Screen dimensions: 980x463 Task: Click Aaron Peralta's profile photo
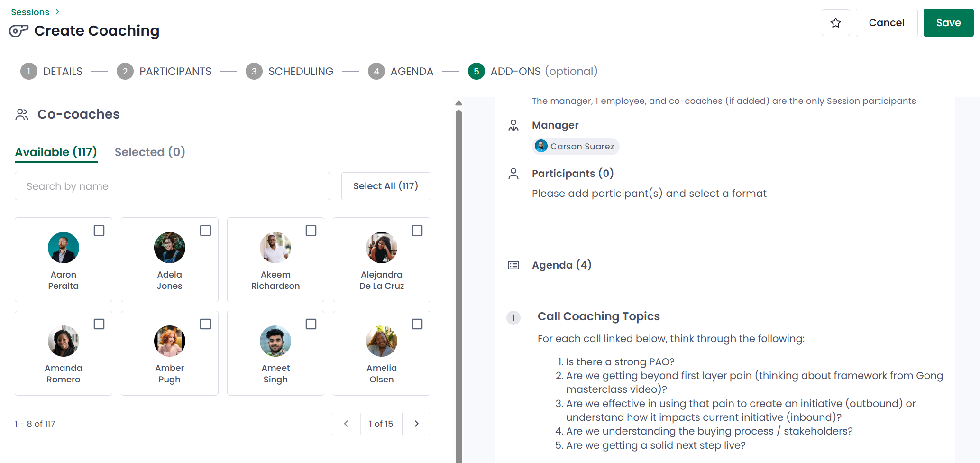(64, 248)
